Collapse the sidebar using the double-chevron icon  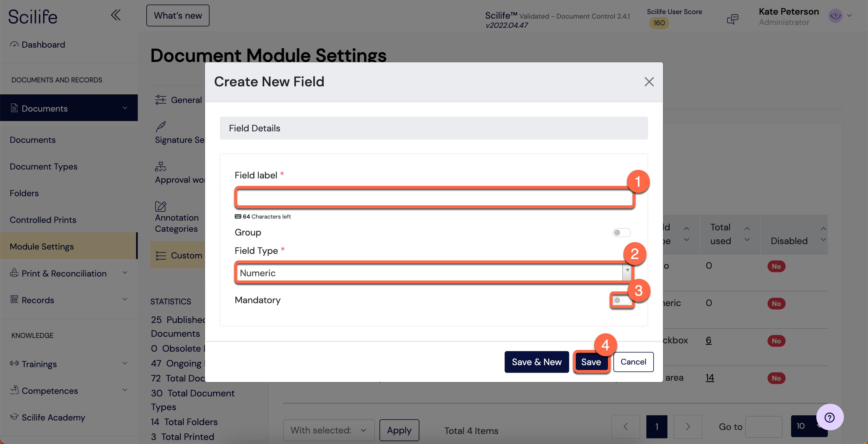(x=116, y=15)
